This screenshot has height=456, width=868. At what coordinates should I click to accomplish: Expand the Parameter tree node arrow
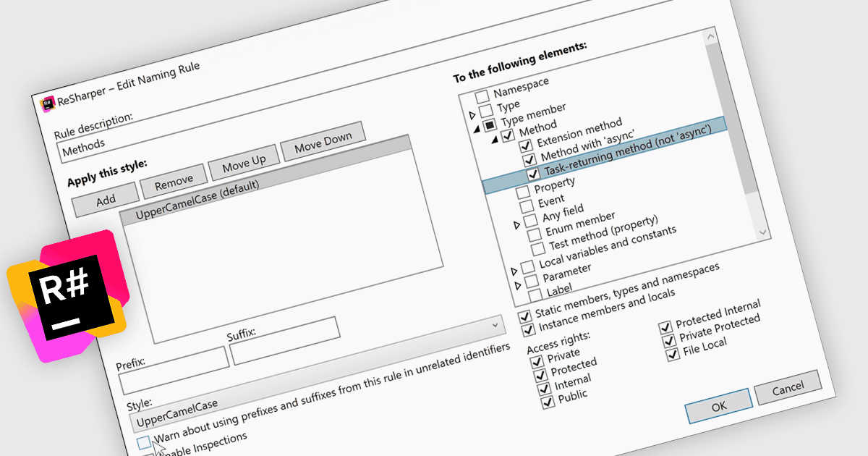[517, 286]
